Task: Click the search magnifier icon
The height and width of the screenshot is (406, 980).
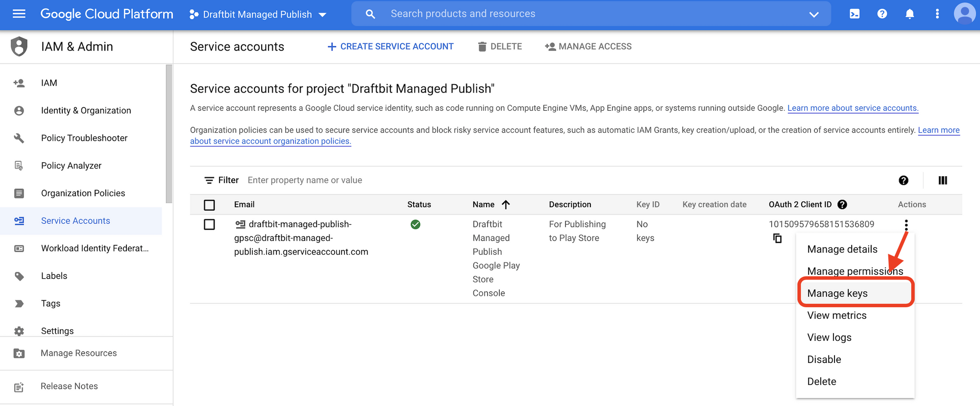Action: pyautogui.click(x=370, y=14)
